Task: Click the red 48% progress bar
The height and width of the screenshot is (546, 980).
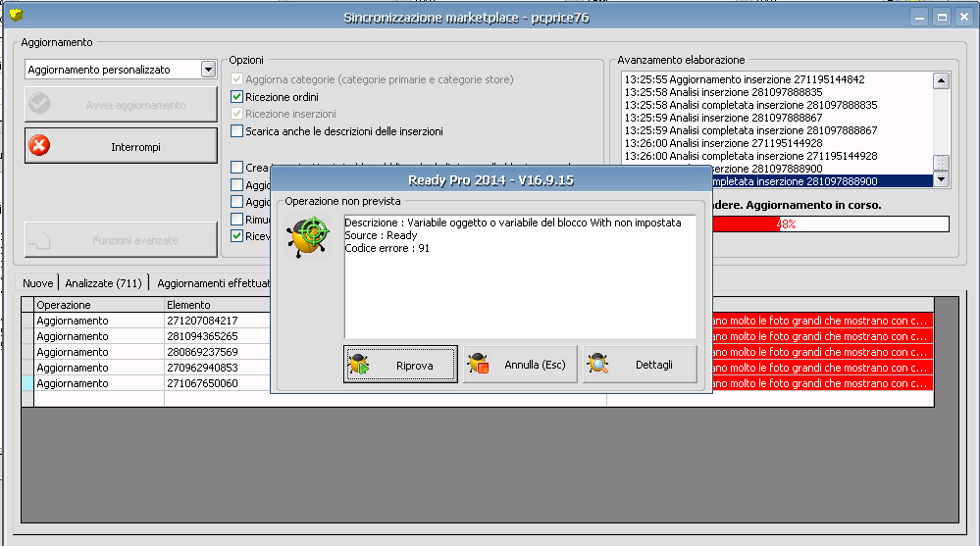Action: 831,223
